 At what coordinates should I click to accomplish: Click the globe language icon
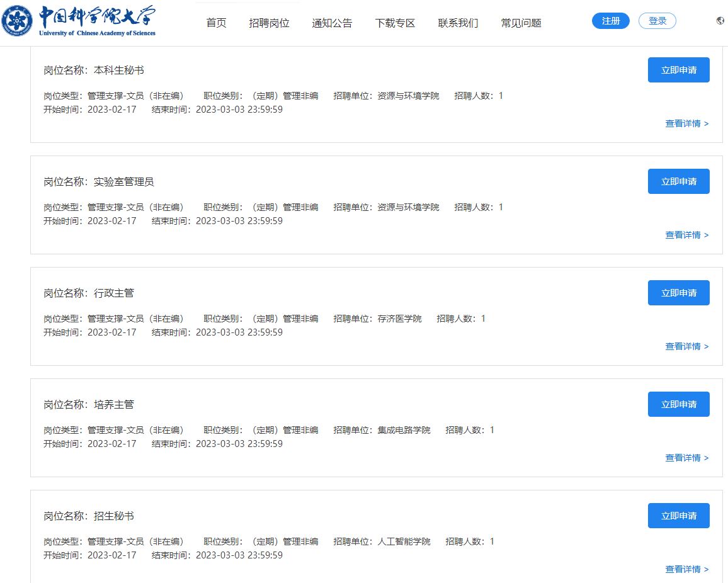point(720,20)
